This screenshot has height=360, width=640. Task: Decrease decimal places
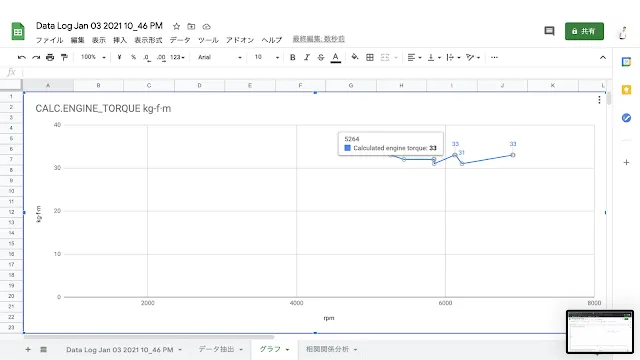[x=147, y=58]
